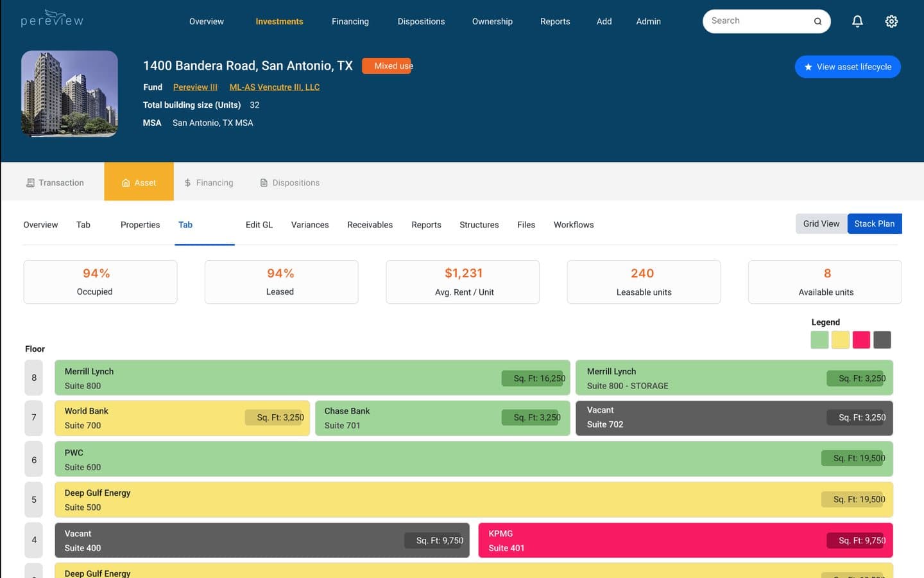Click the gray legend swatch
924x578 pixels.
click(x=882, y=340)
